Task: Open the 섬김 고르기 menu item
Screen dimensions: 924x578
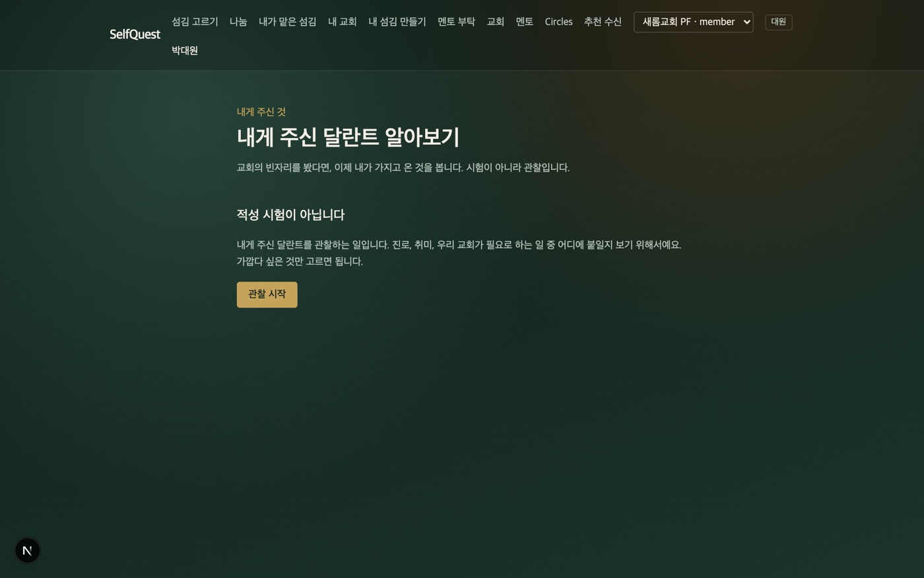Action: point(195,22)
